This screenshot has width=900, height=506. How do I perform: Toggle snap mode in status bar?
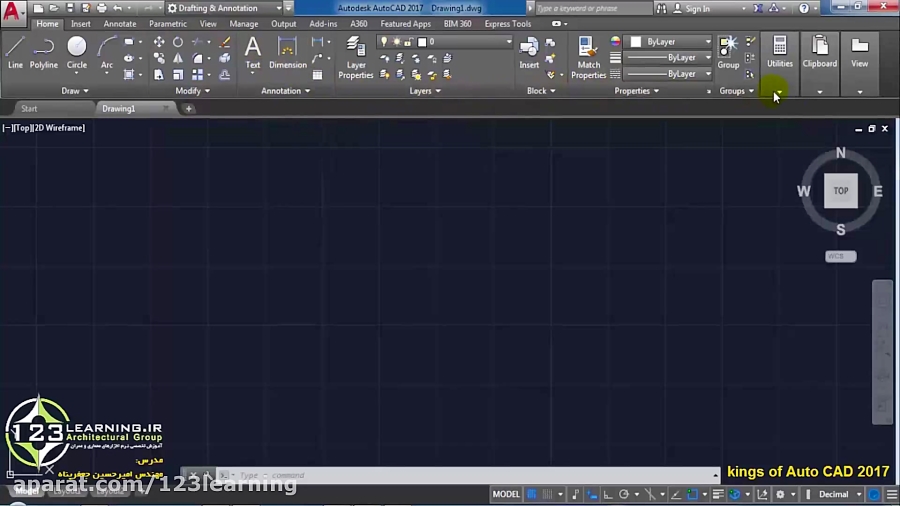[x=548, y=494]
